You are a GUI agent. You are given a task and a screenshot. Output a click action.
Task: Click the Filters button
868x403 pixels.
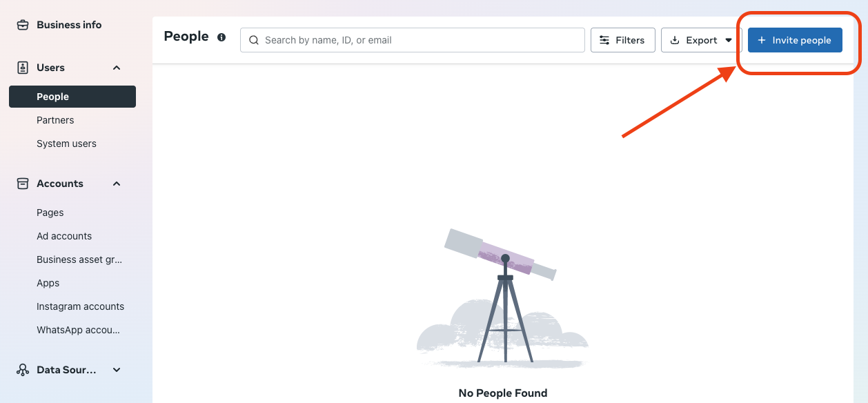[x=623, y=40]
